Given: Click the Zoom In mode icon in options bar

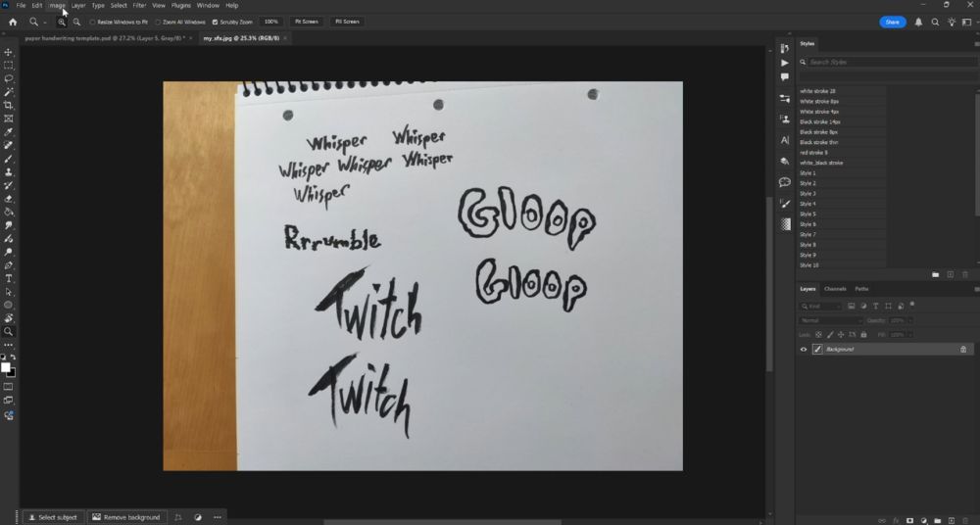Looking at the screenshot, I should pos(61,22).
